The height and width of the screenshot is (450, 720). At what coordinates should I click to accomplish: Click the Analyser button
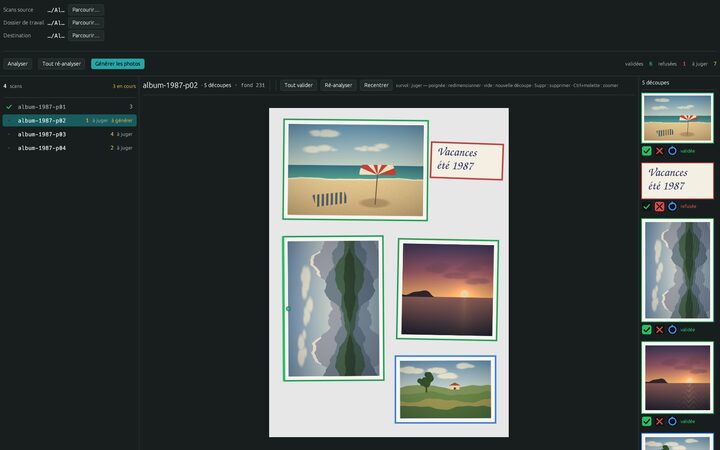[17, 64]
